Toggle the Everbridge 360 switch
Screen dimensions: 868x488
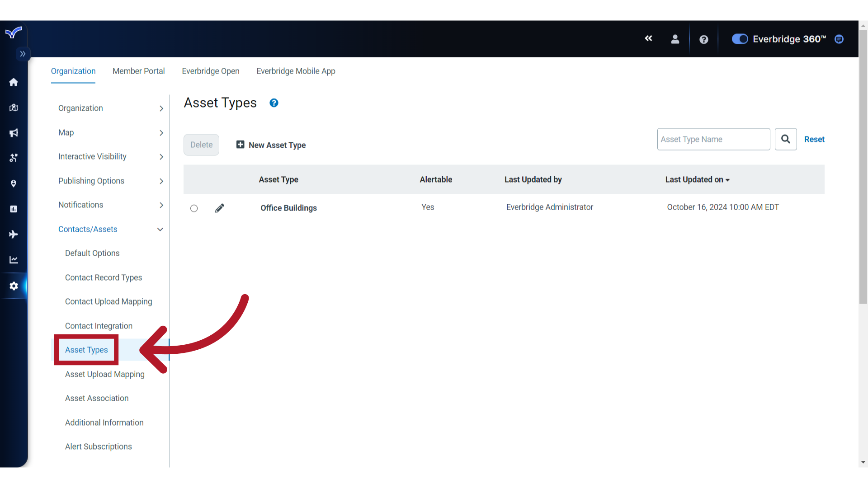(x=740, y=39)
